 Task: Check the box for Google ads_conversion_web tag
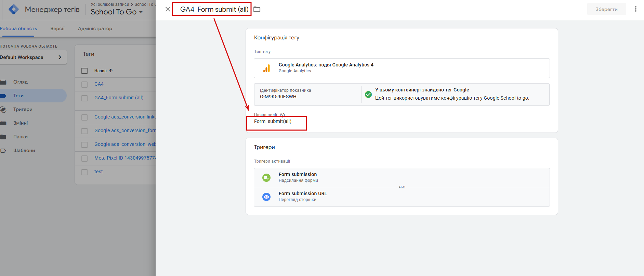(x=84, y=145)
